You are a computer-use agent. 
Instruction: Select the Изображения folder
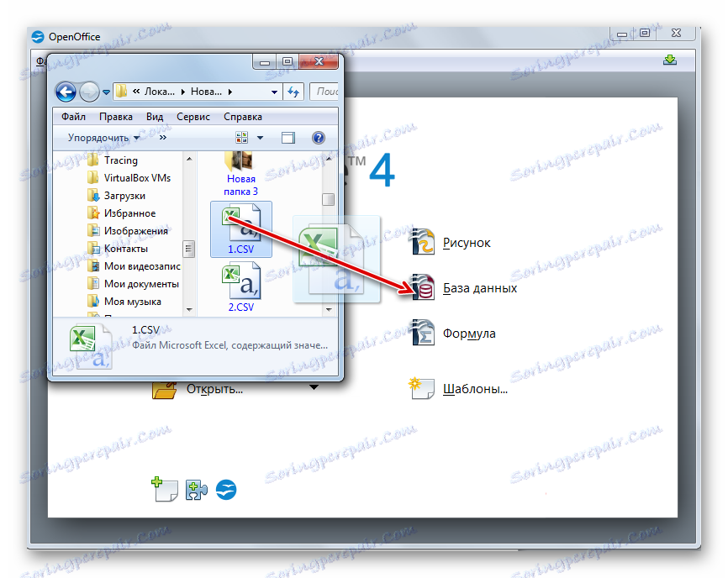tap(135, 231)
